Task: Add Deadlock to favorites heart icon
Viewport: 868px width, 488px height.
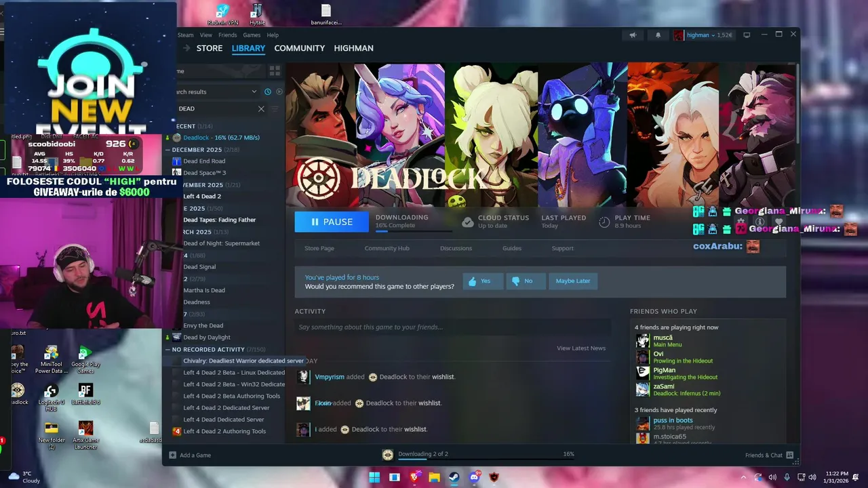Action: pos(779,222)
